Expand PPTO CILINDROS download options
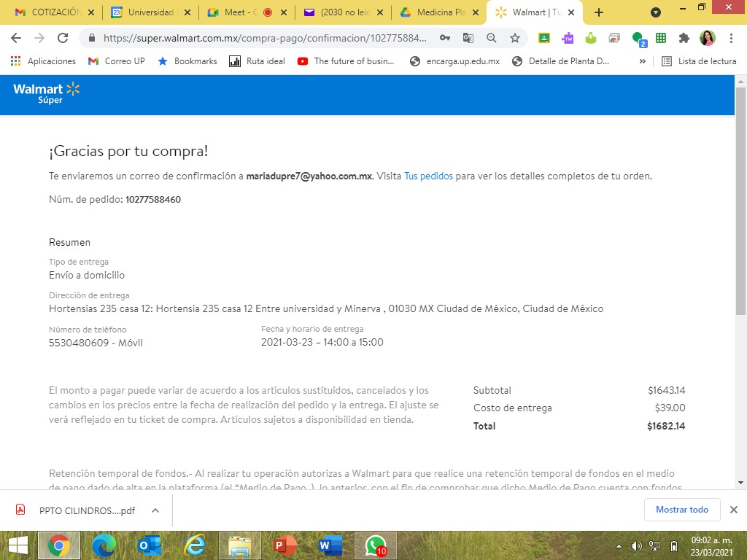Screen dimensions: 747x560 (x=155, y=510)
